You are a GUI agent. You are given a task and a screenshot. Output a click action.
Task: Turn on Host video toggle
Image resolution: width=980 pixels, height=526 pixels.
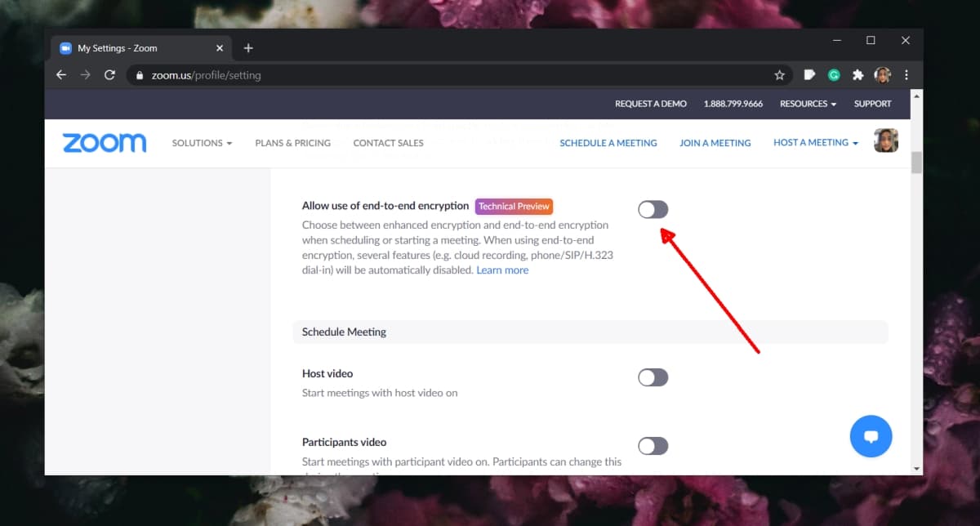653,377
